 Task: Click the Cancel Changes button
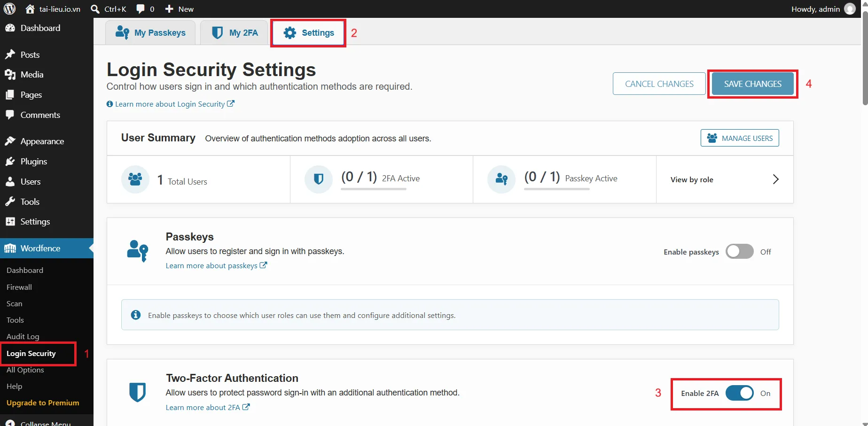coord(659,84)
